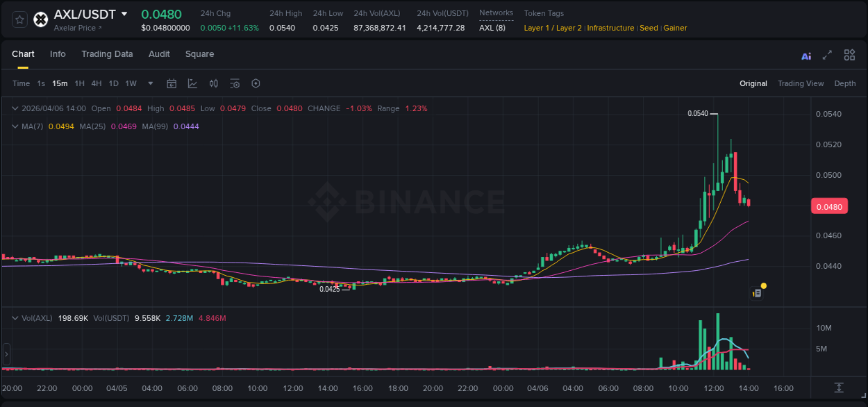Switch to Original chart view
This screenshot has height=407, width=868.
click(x=753, y=83)
